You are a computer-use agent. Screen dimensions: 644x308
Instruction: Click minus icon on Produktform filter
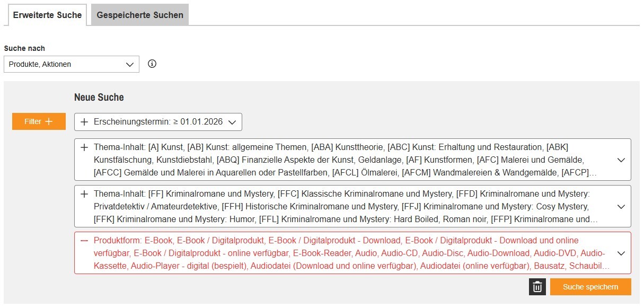[84, 241]
